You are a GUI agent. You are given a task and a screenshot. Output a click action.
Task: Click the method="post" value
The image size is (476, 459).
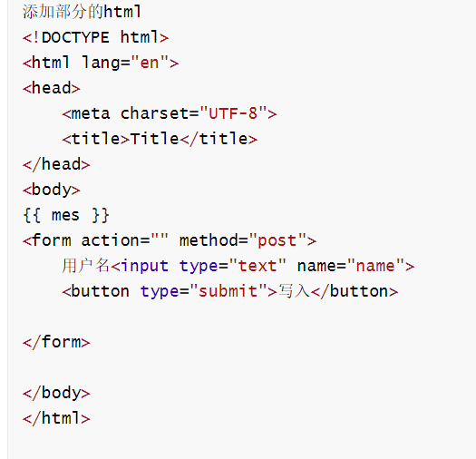[277, 240]
